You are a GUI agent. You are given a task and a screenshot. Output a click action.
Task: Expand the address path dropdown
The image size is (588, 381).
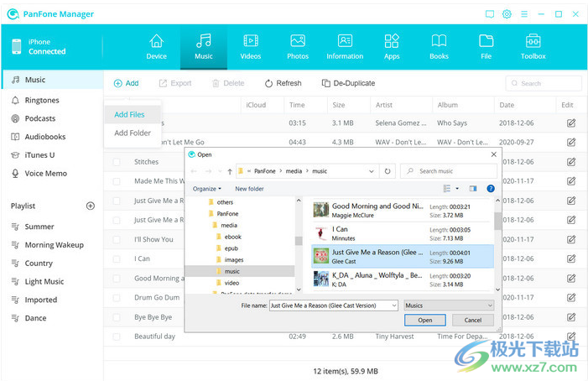[372, 171]
